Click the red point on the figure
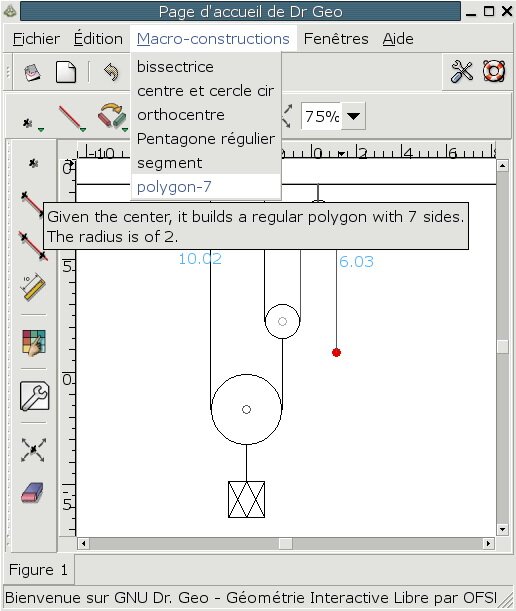This screenshot has height=611, width=516. [x=336, y=352]
